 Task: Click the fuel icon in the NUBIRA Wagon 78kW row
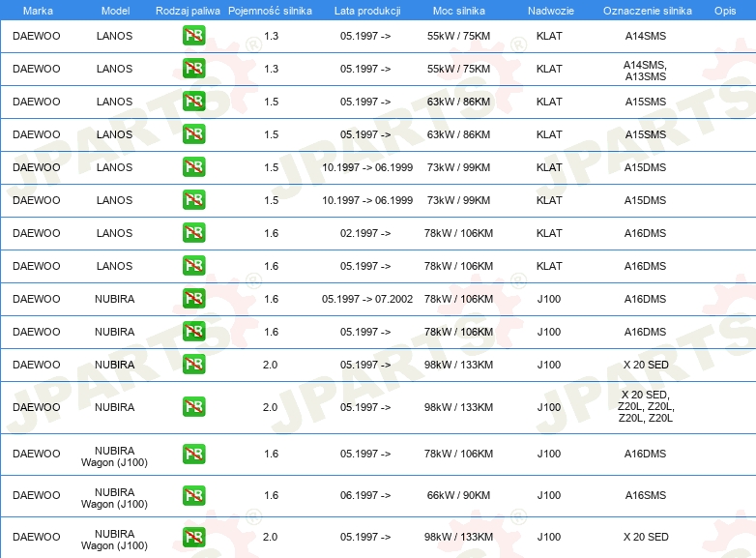point(193,454)
